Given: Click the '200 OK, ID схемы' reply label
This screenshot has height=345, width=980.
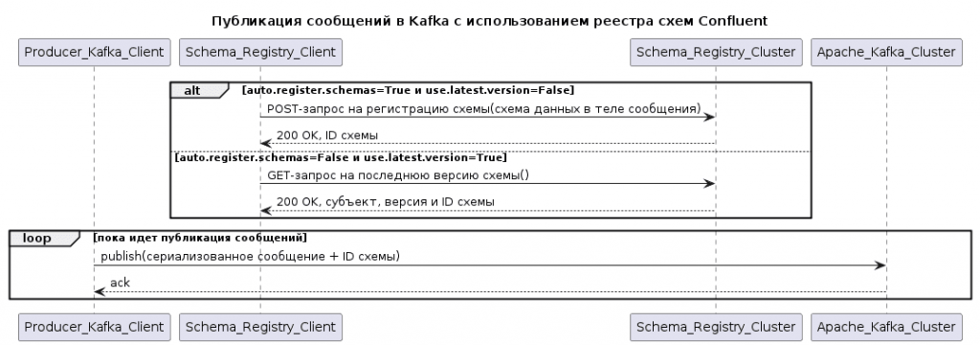Looking at the screenshot, I should (x=327, y=135).
